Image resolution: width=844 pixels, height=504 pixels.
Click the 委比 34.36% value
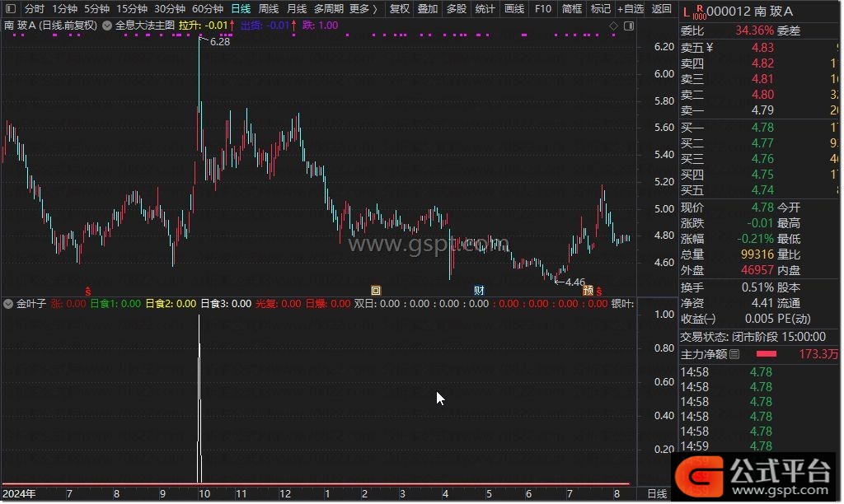pyautogui.click(x=755, y=30)
